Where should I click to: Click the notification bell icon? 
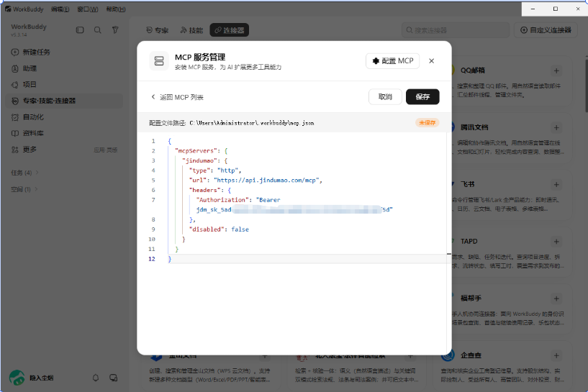coord(96,378)
